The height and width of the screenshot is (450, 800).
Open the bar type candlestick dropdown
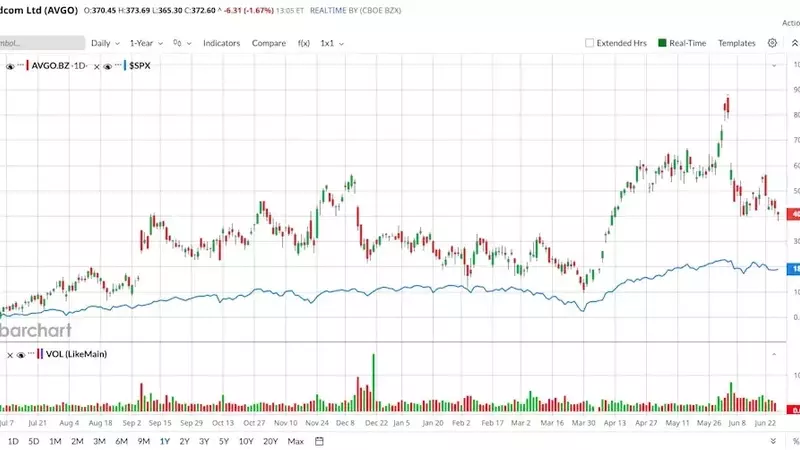tap(182, 43)
